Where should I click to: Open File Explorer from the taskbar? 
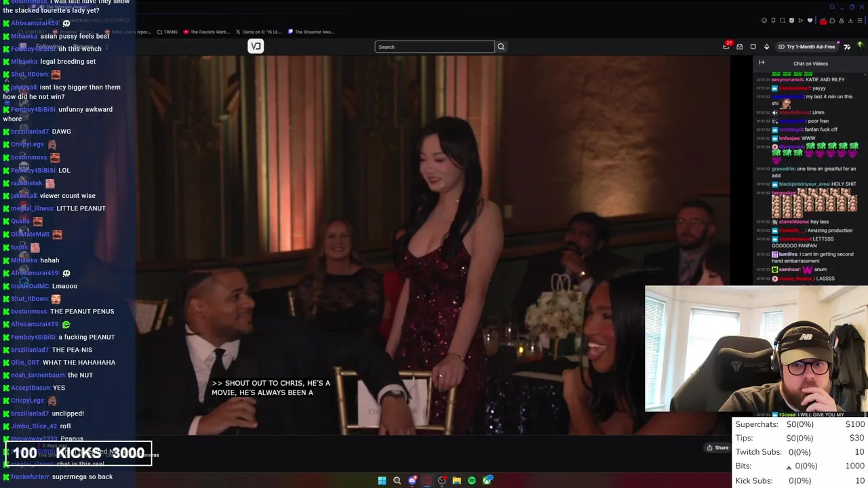click(457, 481)
